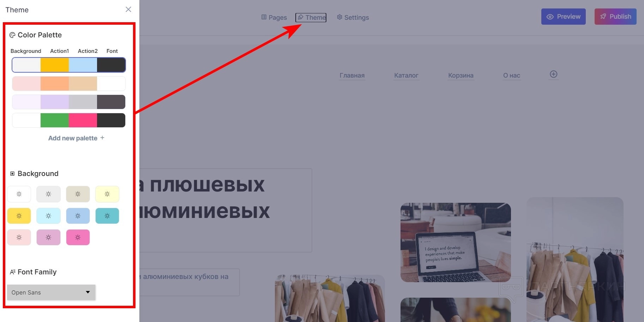644x322 pixels.
Task: Select the white background swatch
Action: pyautogui.click(x=19, y=194)
